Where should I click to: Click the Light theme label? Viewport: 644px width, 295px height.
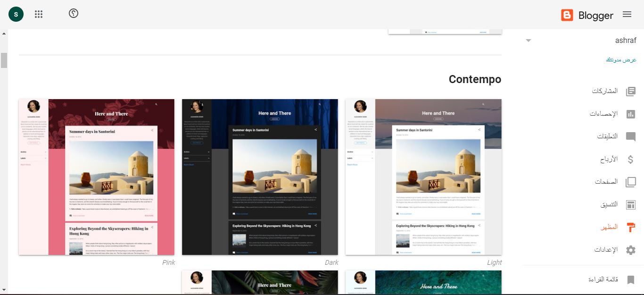pyautogui.click(x=495, y=262)
